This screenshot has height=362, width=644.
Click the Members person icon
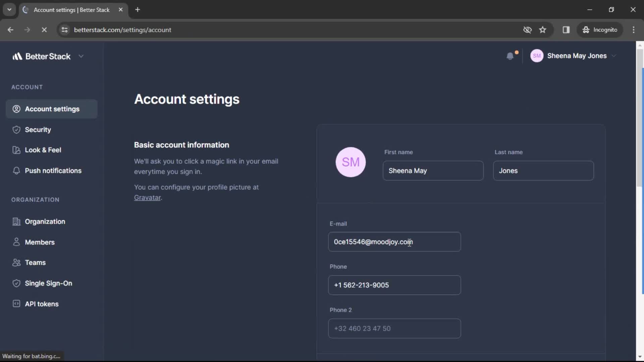pyautogui.click(x=16, y=242)
